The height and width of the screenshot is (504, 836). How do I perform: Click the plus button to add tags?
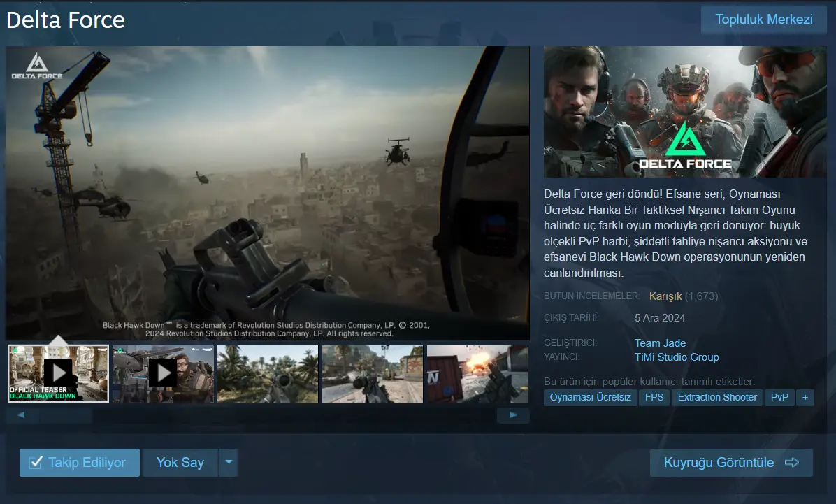coord(805,397)
